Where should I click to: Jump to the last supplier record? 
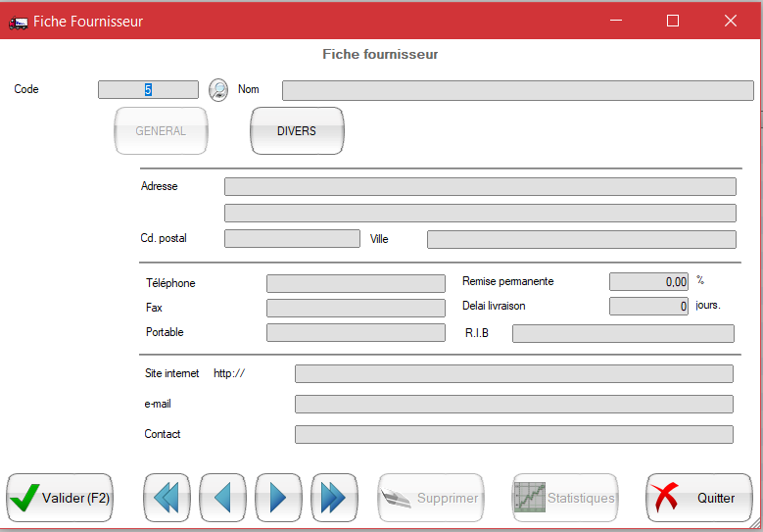pos(334,498)
